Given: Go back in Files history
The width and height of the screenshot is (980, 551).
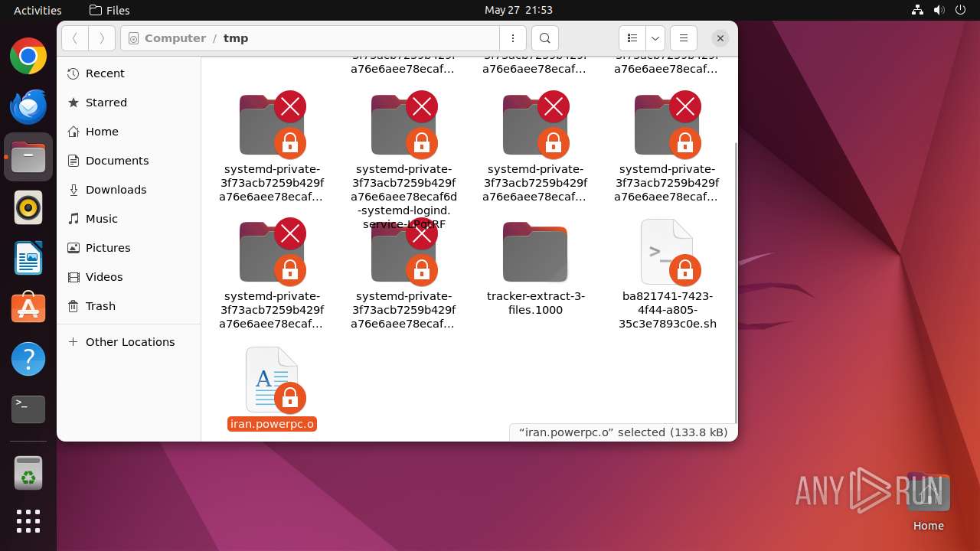Looking at the screenshot, I should click(x=74, y=38).
